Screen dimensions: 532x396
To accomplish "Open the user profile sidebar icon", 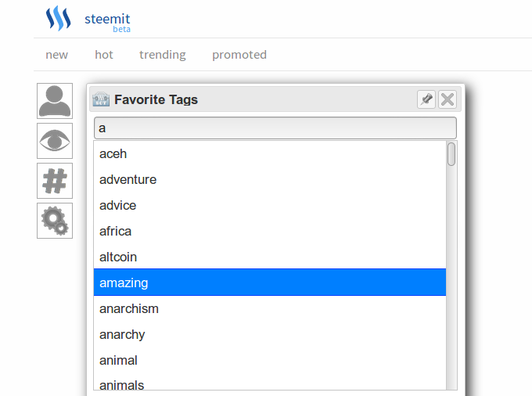I will [x=55, y=101].
